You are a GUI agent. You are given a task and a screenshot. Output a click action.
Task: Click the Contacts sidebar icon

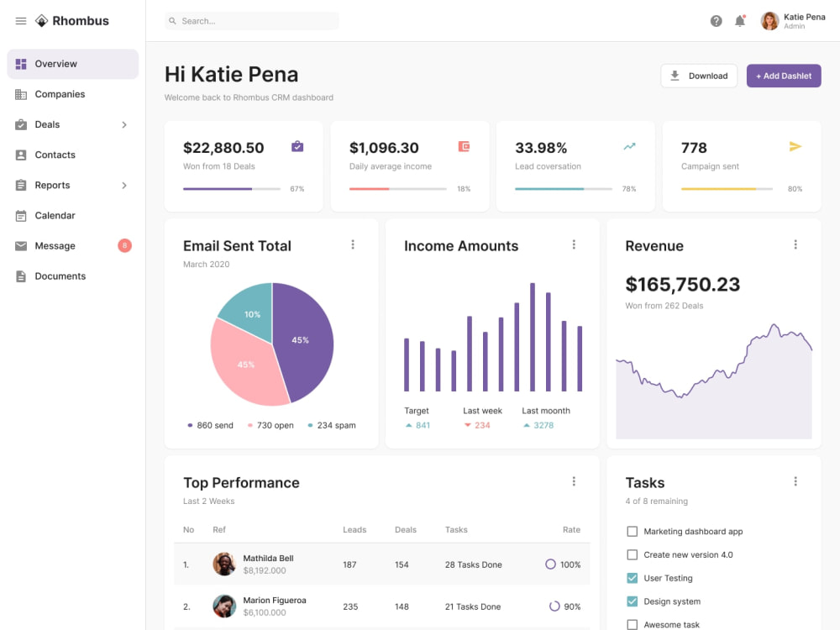coord(21,155)
